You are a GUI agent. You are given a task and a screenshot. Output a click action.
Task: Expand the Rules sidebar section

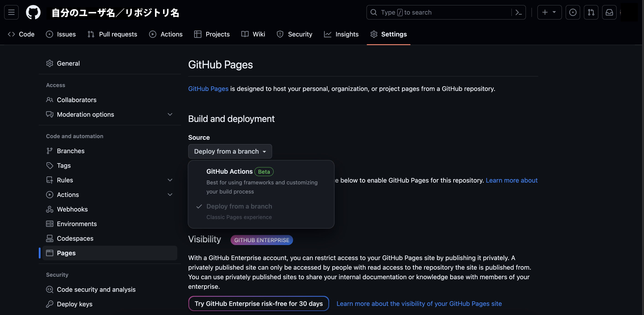click(x=170, y=180)
